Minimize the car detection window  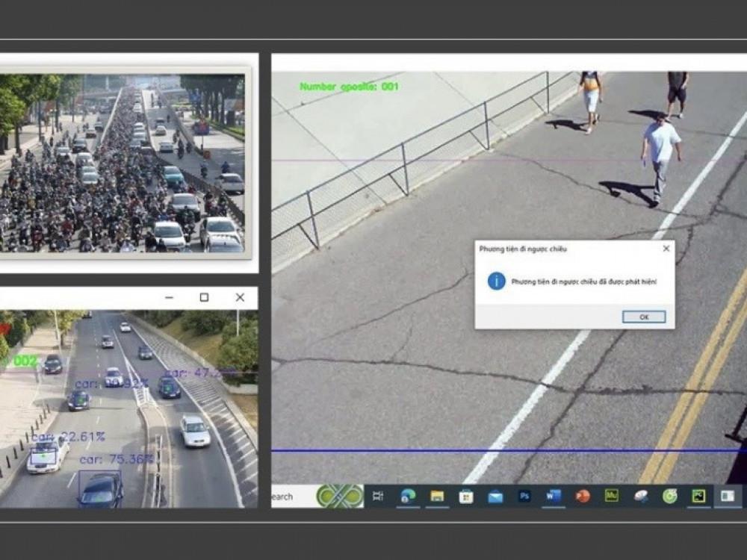(x=169, y=297)
